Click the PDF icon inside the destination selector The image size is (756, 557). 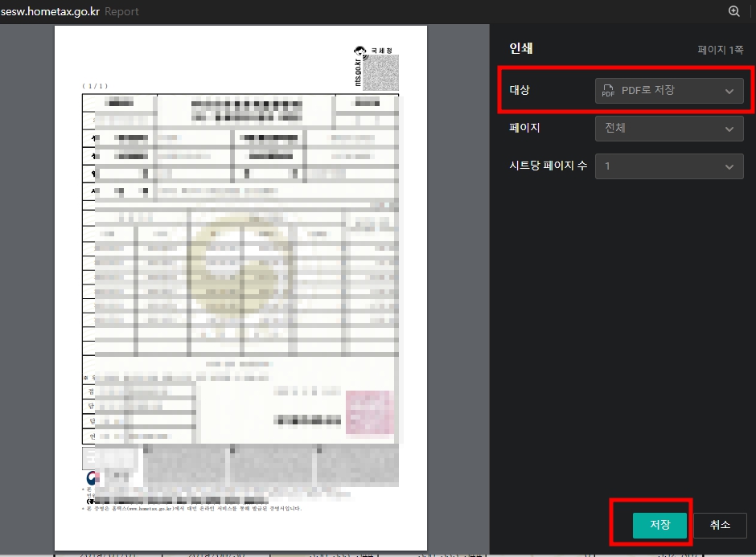coord(609,91)
